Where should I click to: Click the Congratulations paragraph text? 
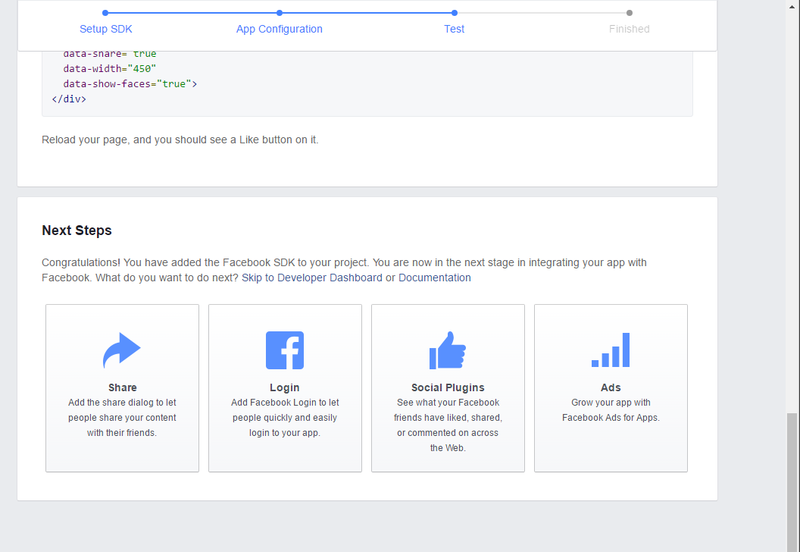click(344, 270)
